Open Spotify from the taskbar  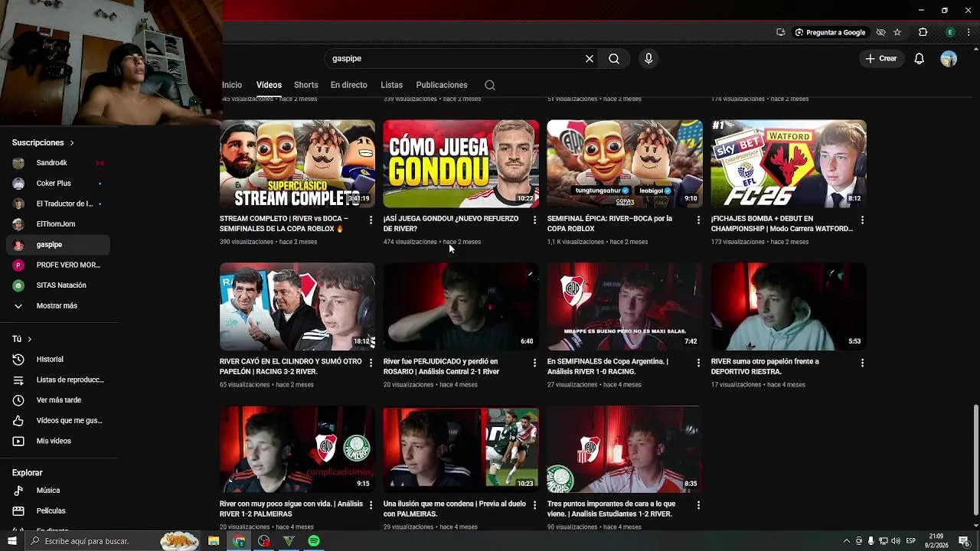click(314, 541)
